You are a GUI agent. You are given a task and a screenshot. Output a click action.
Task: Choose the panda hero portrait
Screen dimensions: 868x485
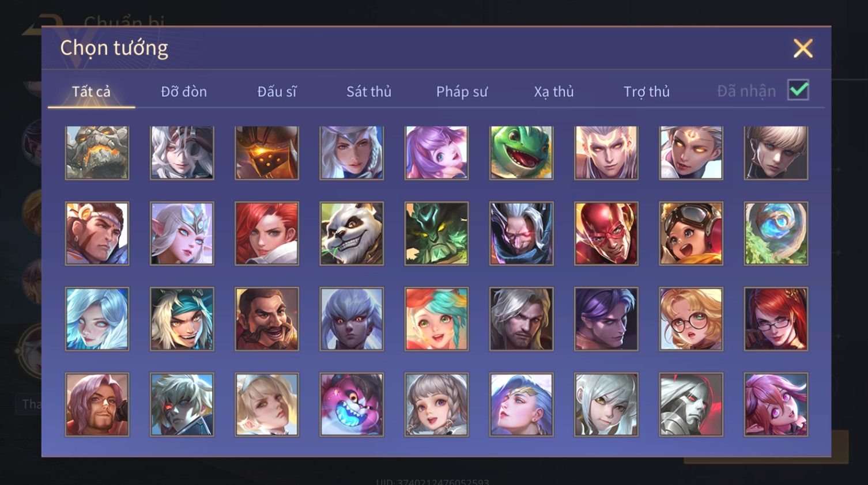pyautogui.click(x=352, y=233)
